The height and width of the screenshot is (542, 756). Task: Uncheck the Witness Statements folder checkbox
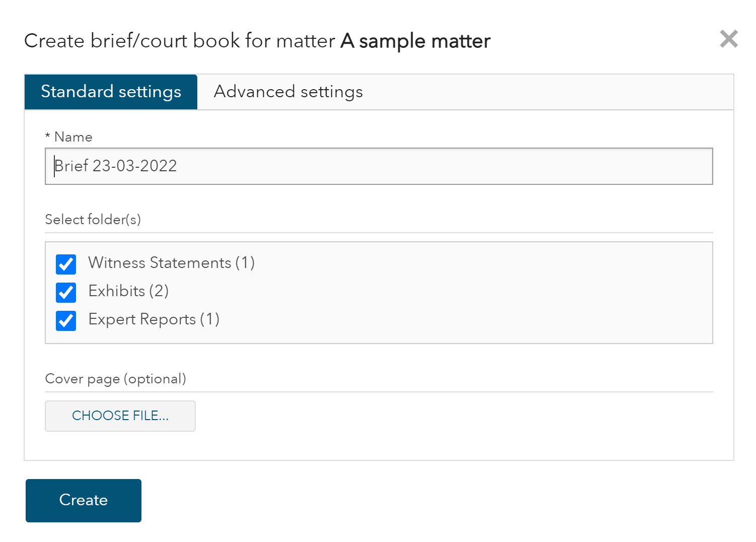point(66,264)
